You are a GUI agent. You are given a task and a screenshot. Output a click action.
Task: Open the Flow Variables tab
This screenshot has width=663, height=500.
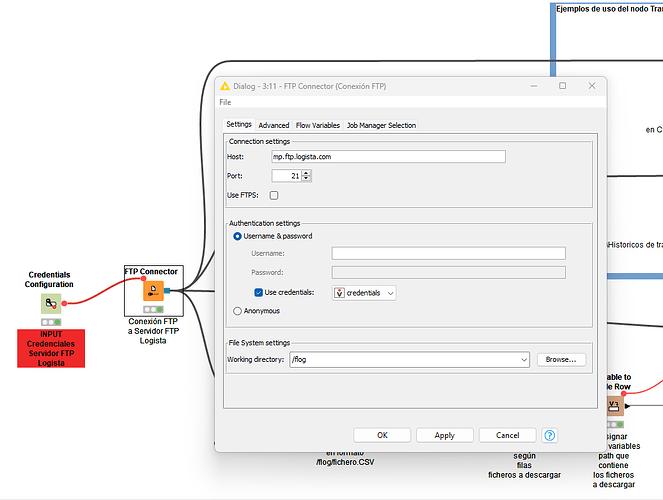[x=318, y=126]
